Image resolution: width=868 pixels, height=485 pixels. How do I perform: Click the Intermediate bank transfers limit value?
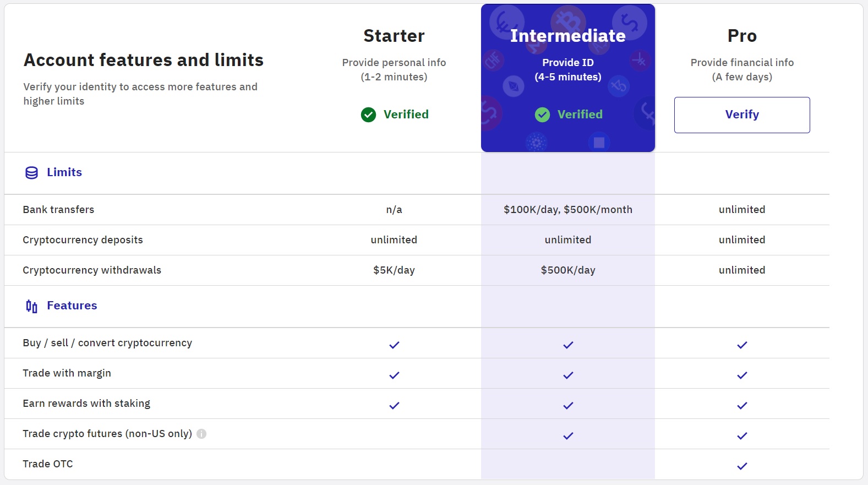(567, 210)
